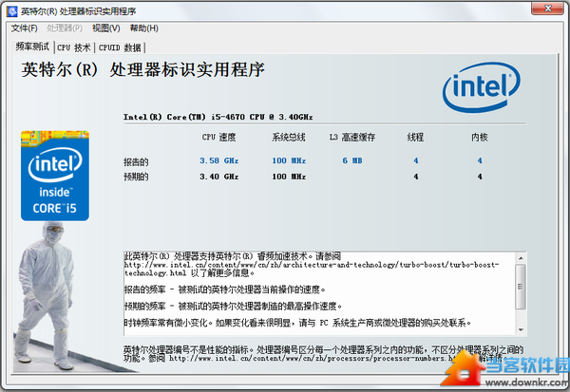Click expected CPU speed 3.40 GHz

[x=218, y=177]
